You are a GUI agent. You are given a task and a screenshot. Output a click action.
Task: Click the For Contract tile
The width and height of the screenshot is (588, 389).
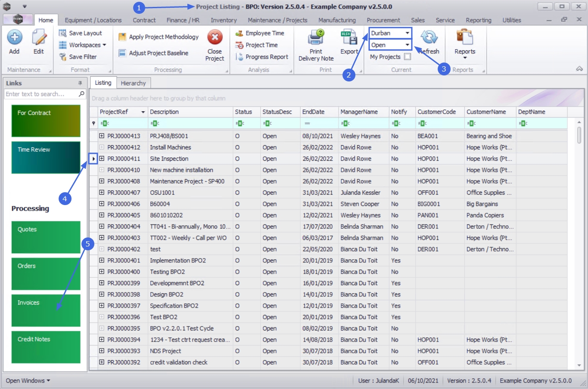(x=46, y=121)
